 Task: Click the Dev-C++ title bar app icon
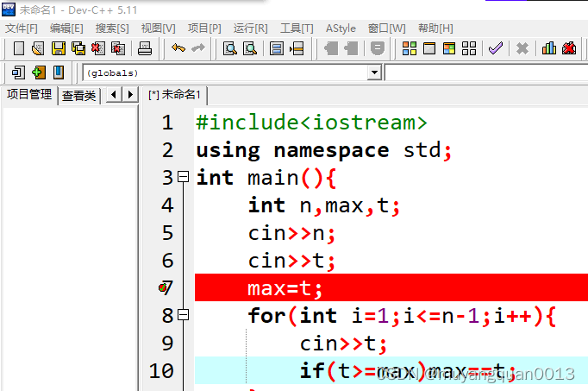click(9, 9)
